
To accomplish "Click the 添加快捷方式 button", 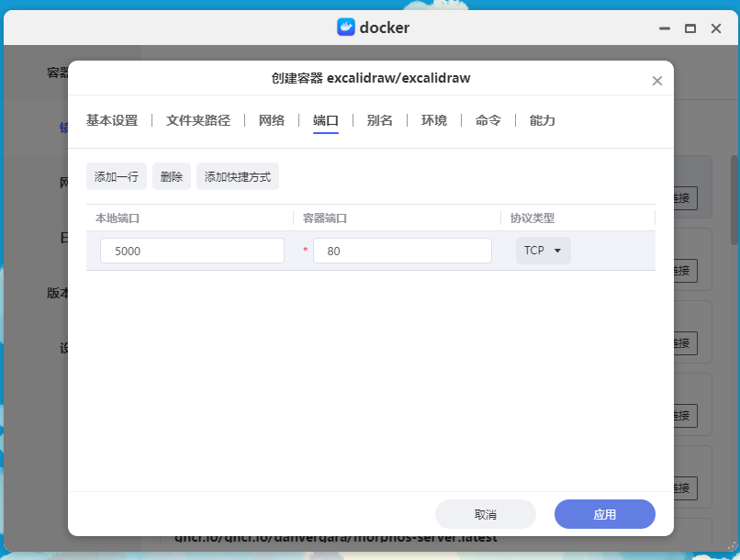I will [x=238, y=176].
